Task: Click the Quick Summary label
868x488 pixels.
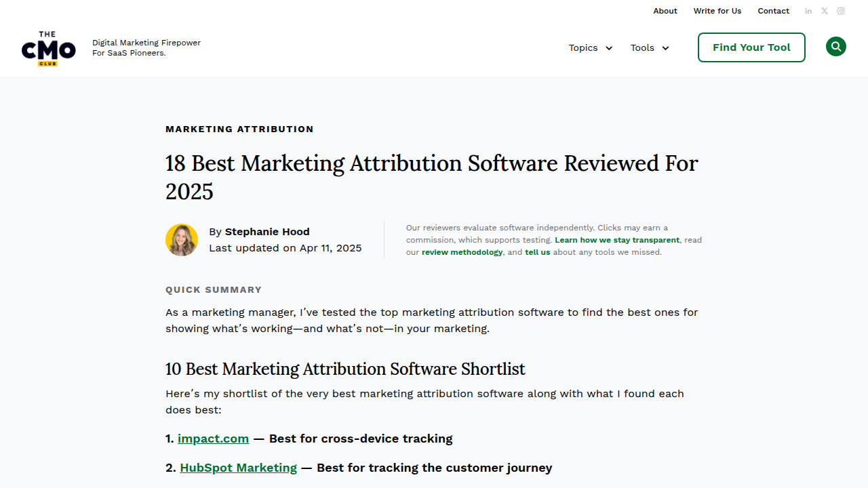Action: pyautogui.click(x=214, y=289)
